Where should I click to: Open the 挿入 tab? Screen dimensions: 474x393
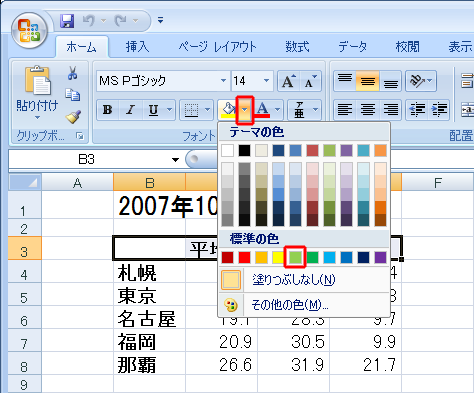(x=138, y=47)
